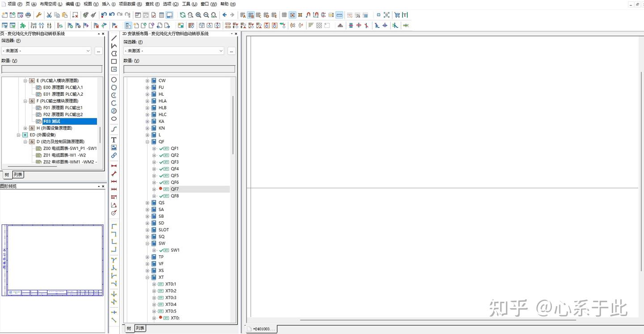Screen dimensions: 644x334
Task: Click the refresh/redraw green arrows icon
Action: (x=182, y=15)
